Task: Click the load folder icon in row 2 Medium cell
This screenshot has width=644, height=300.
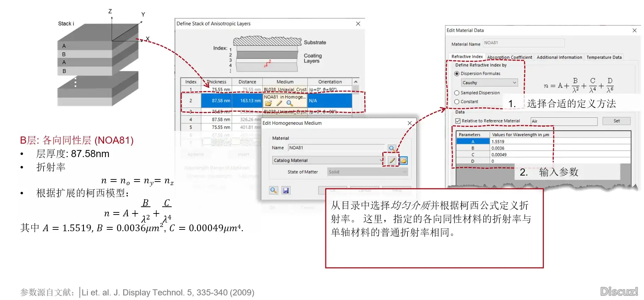Action: tap(268, 103)
